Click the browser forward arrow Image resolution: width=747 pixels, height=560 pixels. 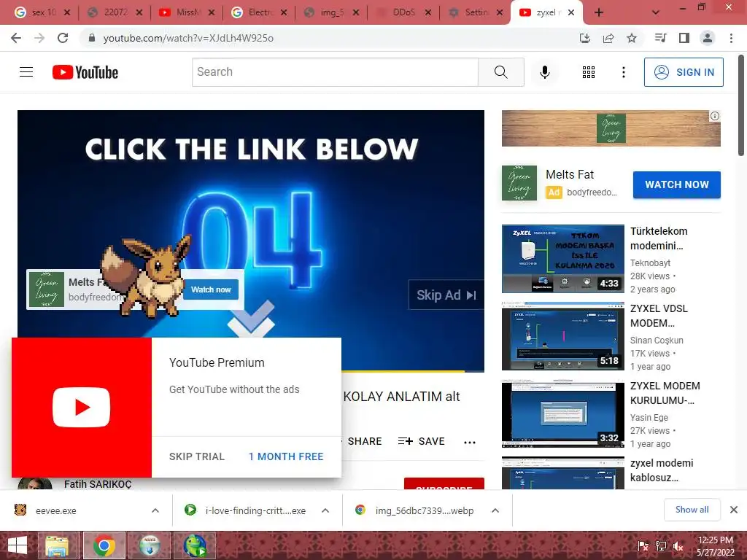[x=39, y=38]
